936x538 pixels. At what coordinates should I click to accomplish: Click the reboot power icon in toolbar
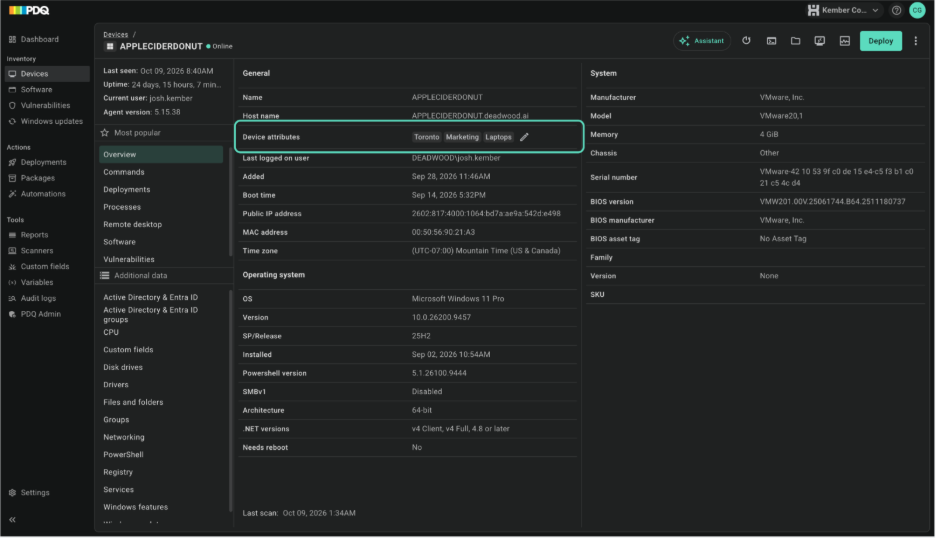(x=746, y=41)
